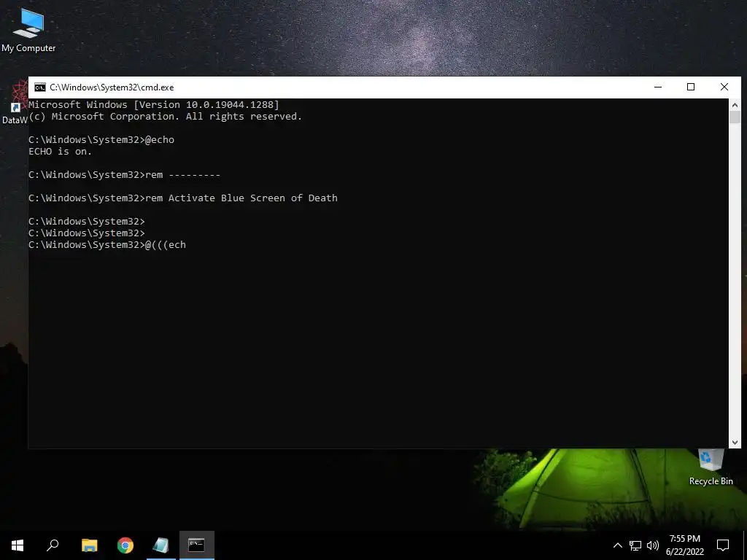This screenshot has height=560, width=747.
Task: Switch to the notepad-like taskbar app
Action: pyautogui.click(x=161, y=545)
